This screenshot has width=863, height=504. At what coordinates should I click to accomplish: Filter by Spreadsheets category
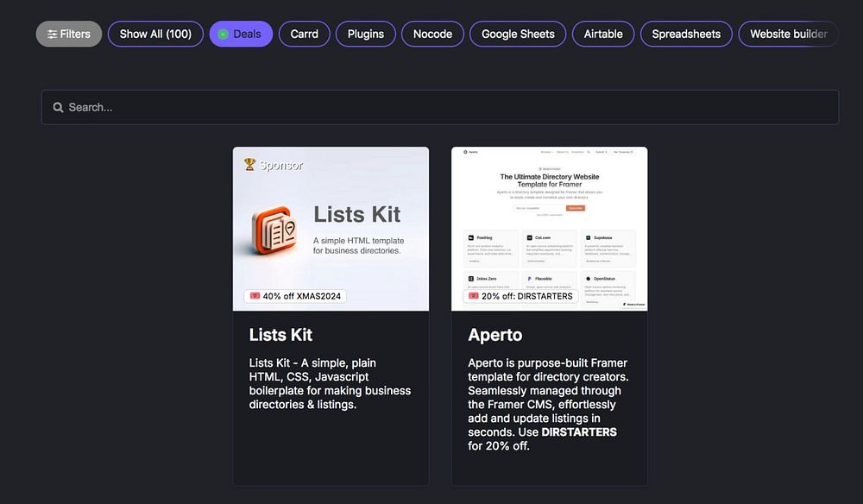[x=686, y=35]
